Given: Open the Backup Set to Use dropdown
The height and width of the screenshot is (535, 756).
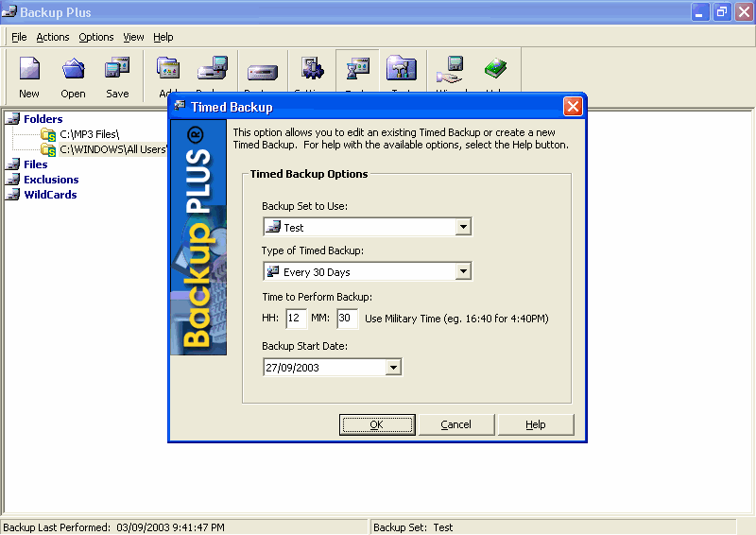Looking at the screenshot, I should point(463,227).
